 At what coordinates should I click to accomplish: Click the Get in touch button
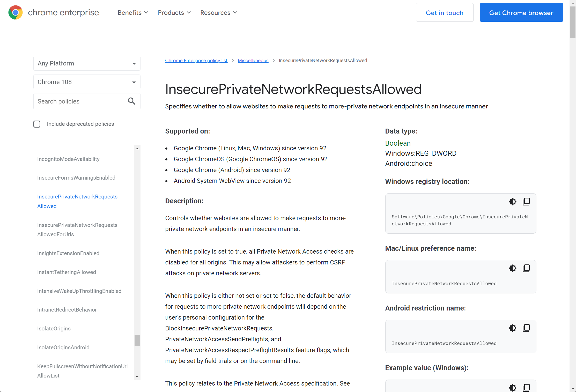click(444, 13)
